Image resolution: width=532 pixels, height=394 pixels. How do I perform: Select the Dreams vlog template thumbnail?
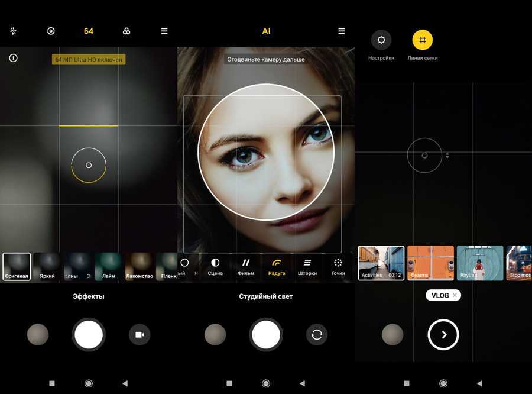(430, 263)
